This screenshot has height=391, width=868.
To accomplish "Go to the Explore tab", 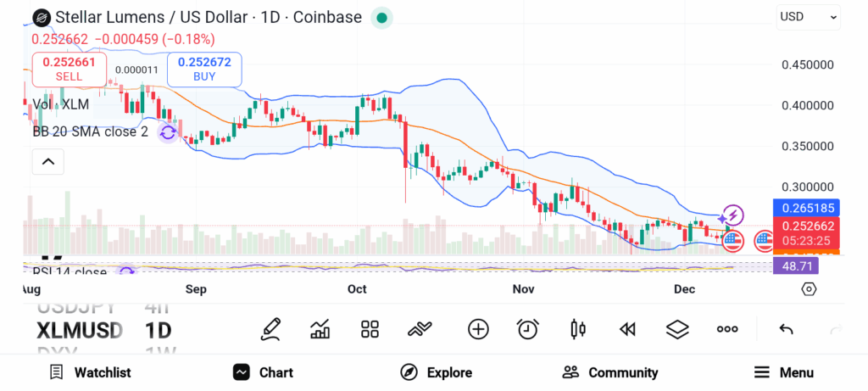I will coord(436,372).
